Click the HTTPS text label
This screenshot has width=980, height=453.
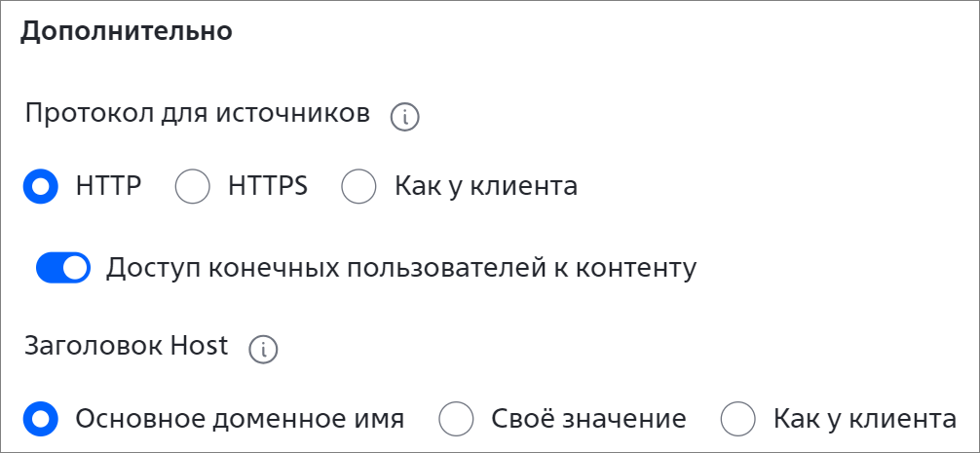(268, 186)
